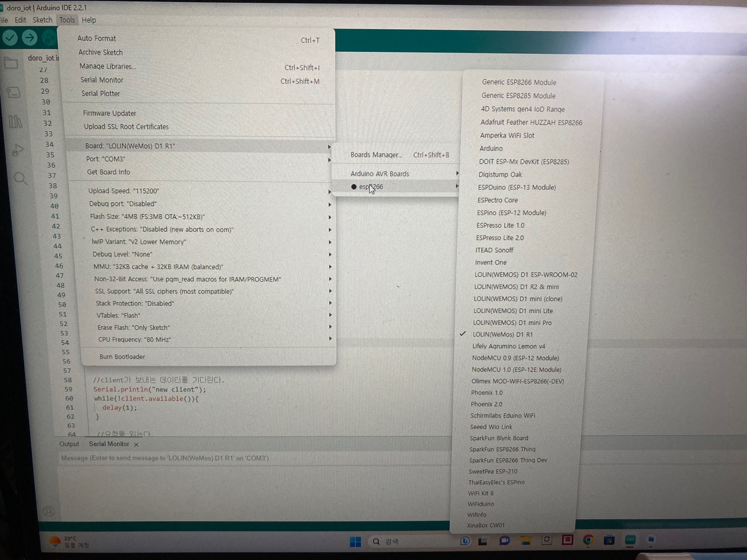Open the Edit menu
This screenshot has height=560, width=747.
(20, 20)
